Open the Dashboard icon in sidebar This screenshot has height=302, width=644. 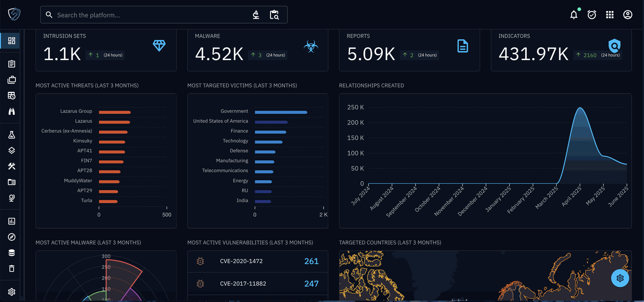coord(12,41)
